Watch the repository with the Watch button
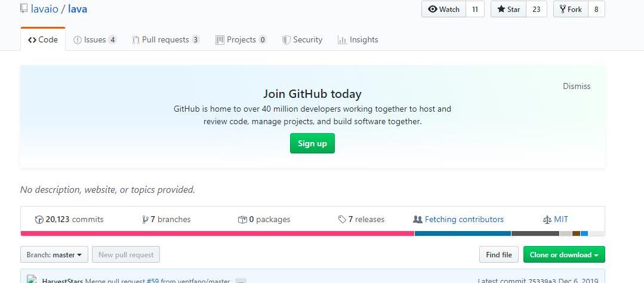644x283 pixels. 444,10
